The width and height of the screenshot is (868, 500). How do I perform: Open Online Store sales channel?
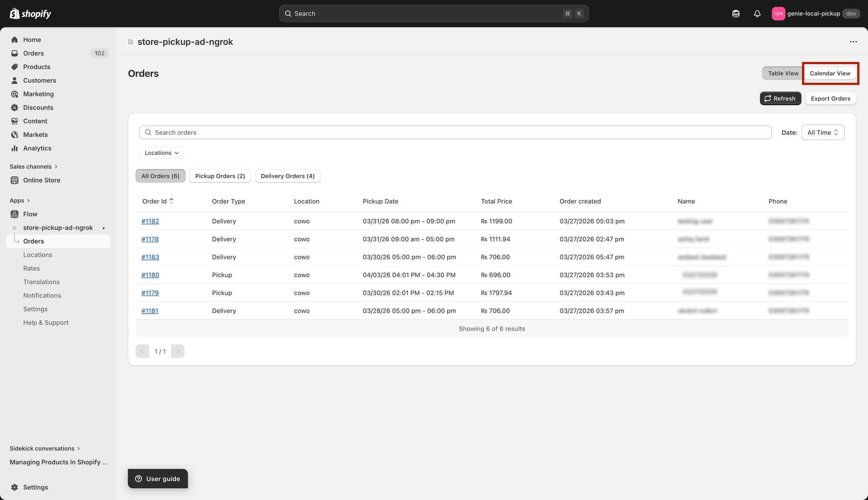[x=42, y=180]
